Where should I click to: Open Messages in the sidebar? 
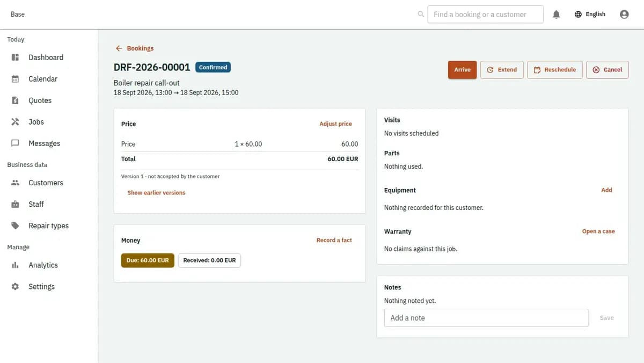(49, 143)
